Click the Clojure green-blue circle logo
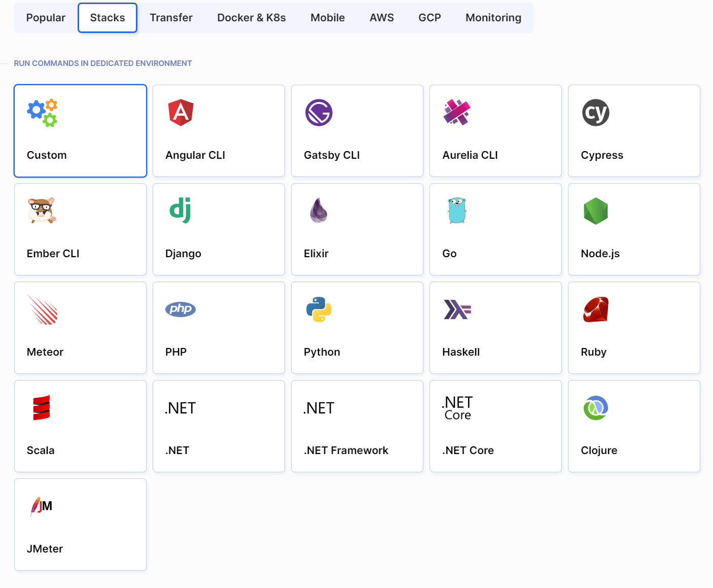 [x=596, y=408]
